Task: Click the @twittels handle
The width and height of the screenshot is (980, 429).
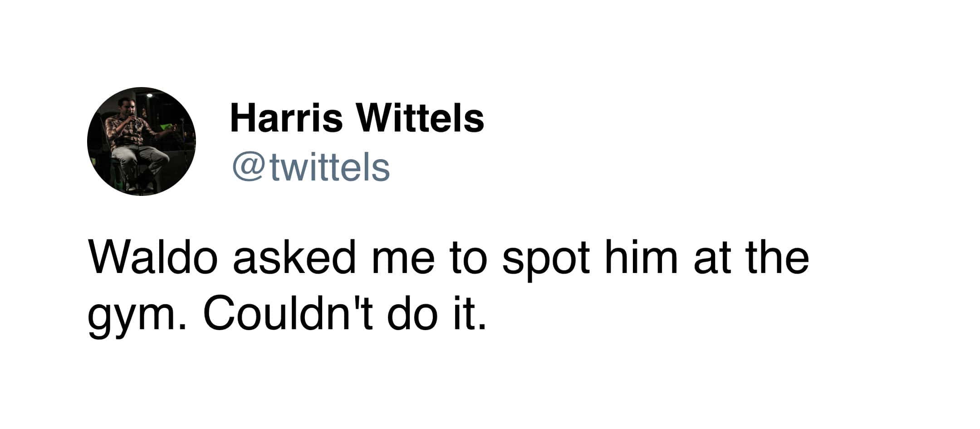Action: pyautogui.click(x=311, y=167)
